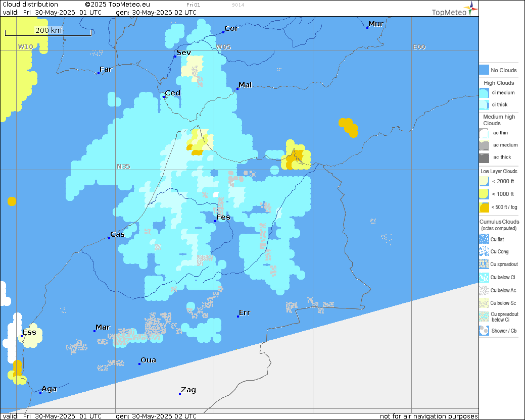Click the ci thick legend swatch
This screenshot has height=420, width=525.
[x=484, y=104]
